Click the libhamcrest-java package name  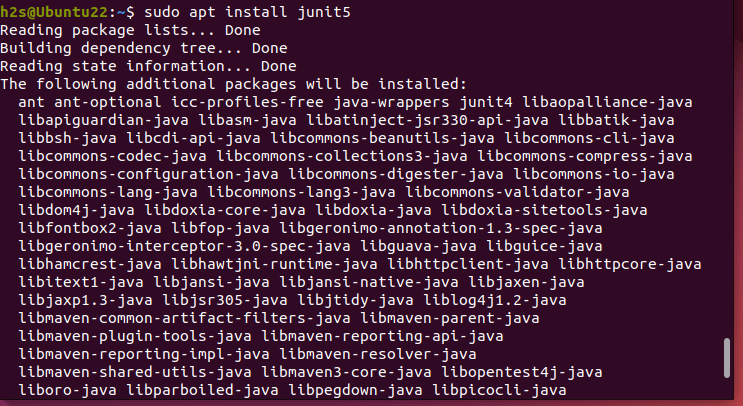coord(91,264)
